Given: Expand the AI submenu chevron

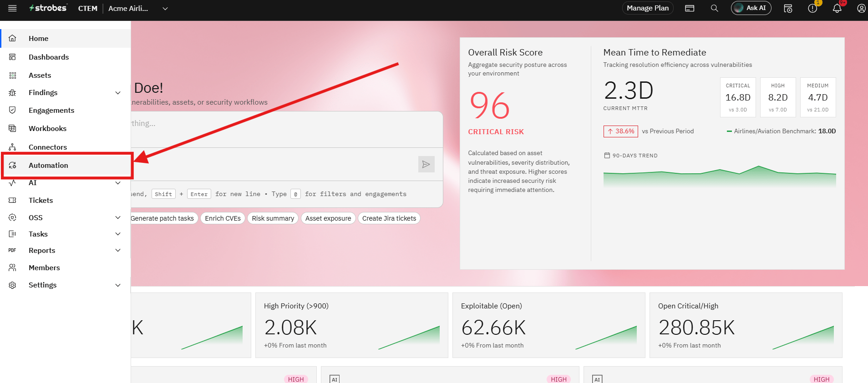Looking at the screenshot, I should click(118, 183).
